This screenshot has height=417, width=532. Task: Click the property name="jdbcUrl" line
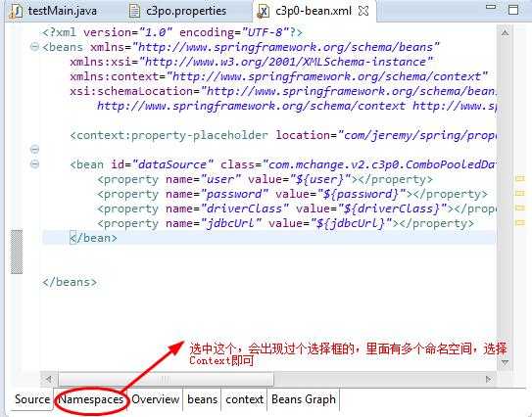(x=285, y=223)
